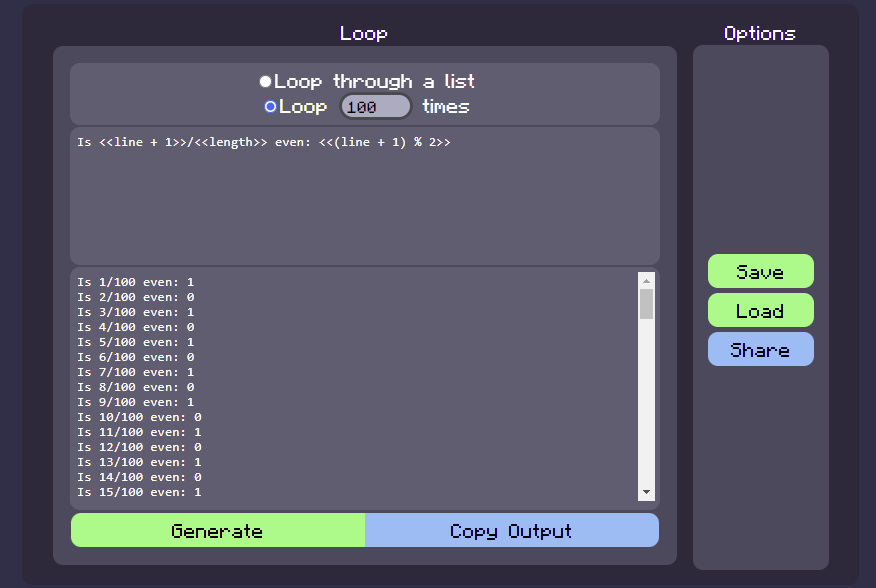Save the current loop template
Viewport: 876px width, 588px height.
click(x=760, y=271)
